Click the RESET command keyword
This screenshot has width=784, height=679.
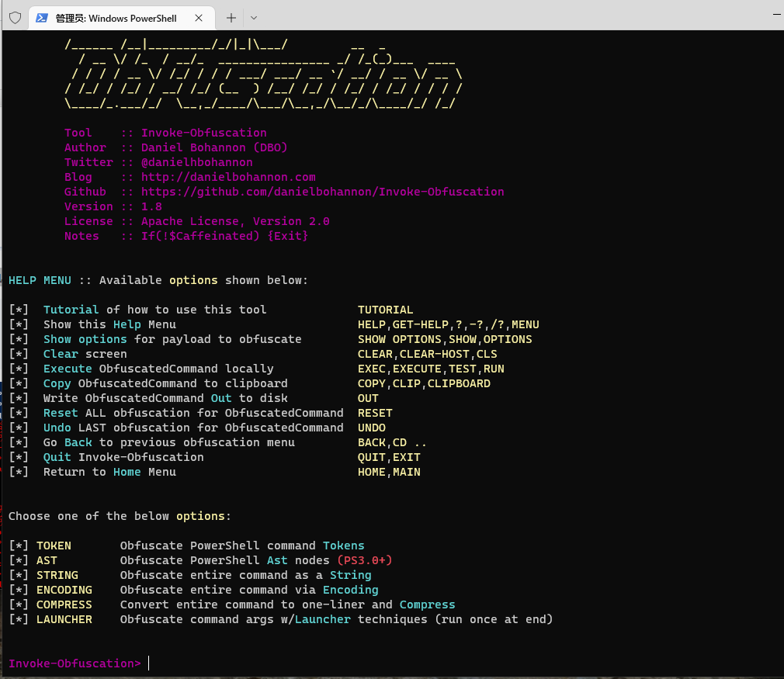pyautogui.click(x=375, y=413)
